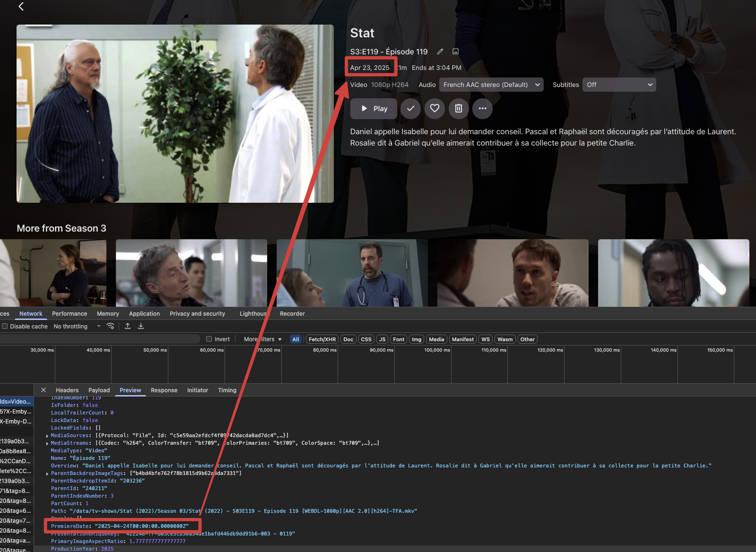Open the three-dot more options button
Image resolution: width=756 pixels, height=552 pixels.
(x=482, y=109)
